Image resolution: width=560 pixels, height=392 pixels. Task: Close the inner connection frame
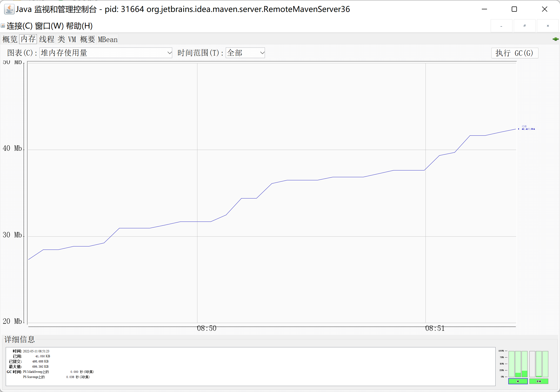pyautogui.click(x=548, y=26)
